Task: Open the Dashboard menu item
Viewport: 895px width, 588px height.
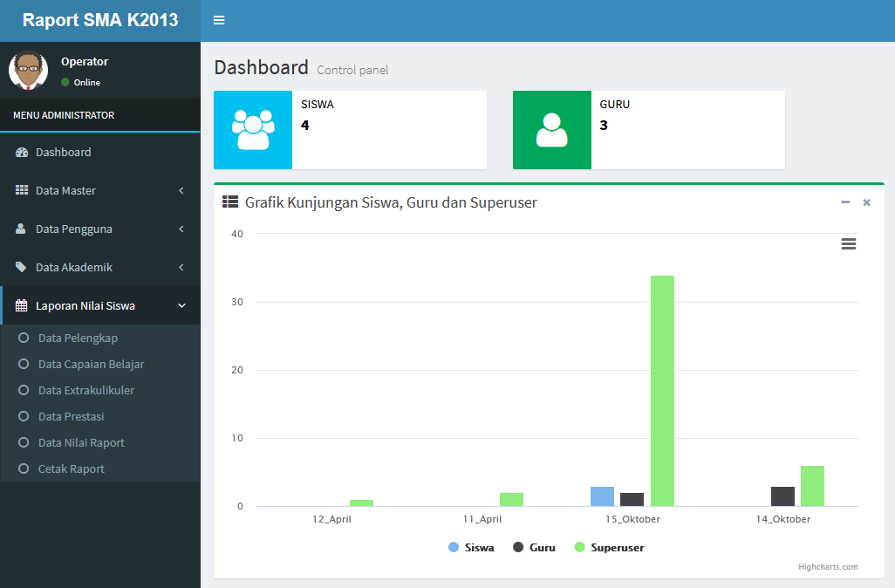Action: pyautogui.click(x=100, y=153)
